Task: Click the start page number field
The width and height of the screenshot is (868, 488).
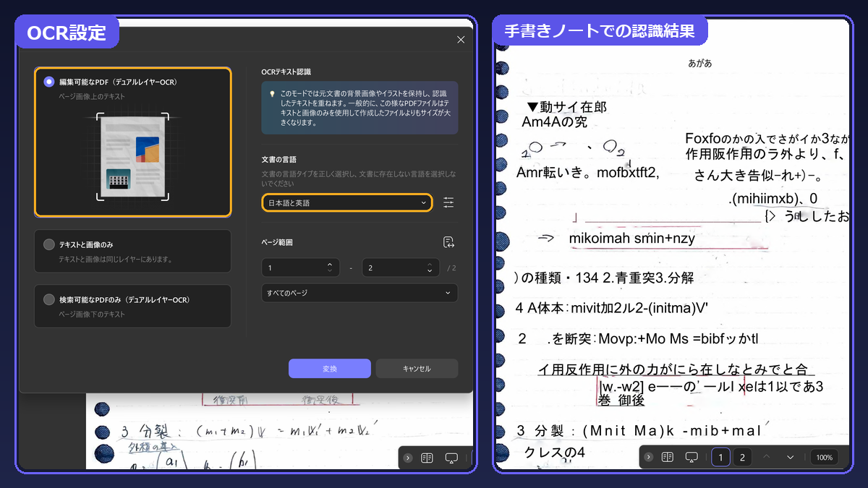Action: (x=300, y=267)
